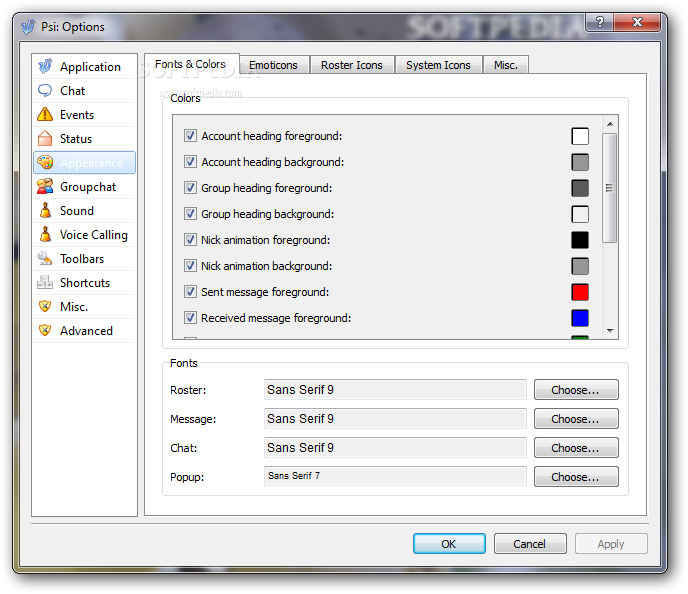The image size is (688, 594).
Task: Click the Voice Calling label in sidebar
Action: pyautogui.click(x=94, y=235)
